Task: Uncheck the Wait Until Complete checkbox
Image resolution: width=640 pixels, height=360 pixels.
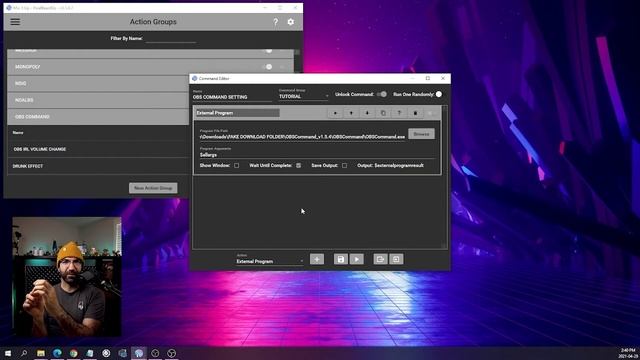Action: [299, 166]
